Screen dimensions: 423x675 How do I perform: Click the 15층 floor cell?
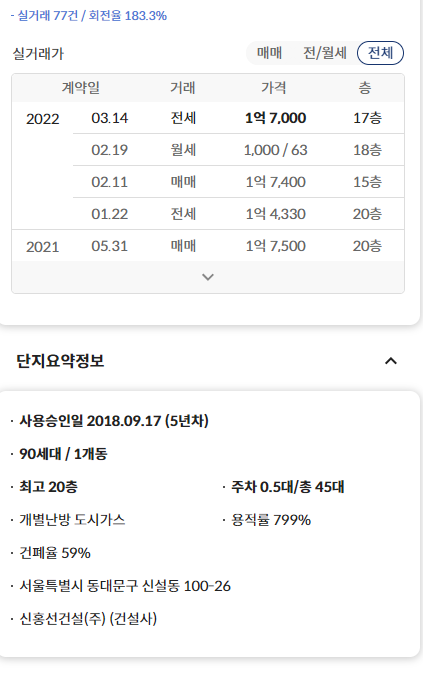367,182
